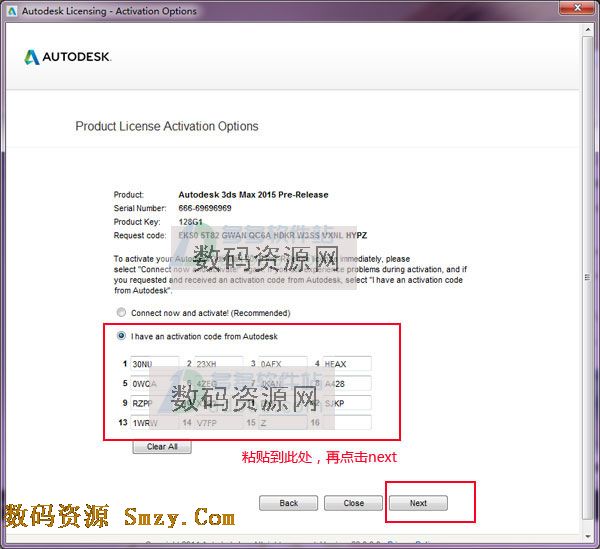Click Product License Activation Options heading

click(x=167, y=126)
